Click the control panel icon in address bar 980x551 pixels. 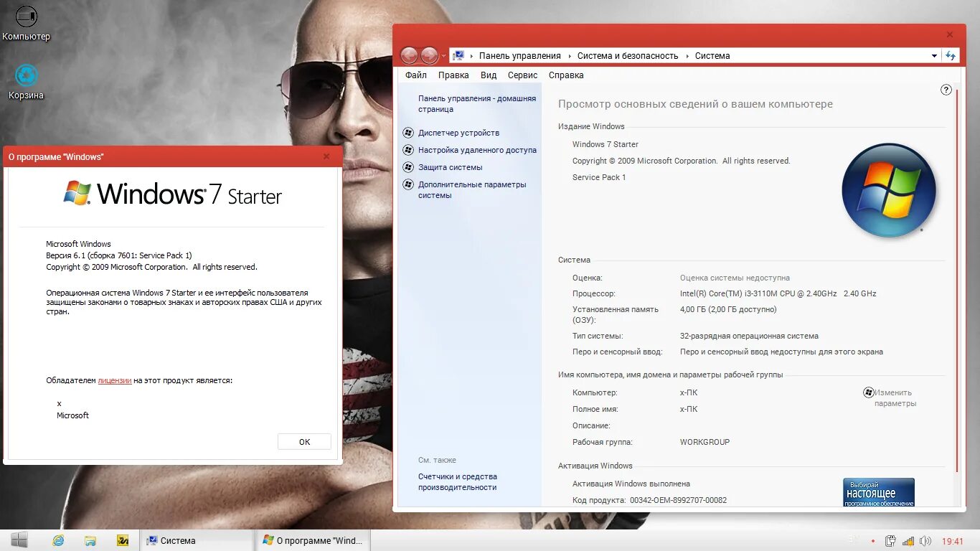click(458, 55)
